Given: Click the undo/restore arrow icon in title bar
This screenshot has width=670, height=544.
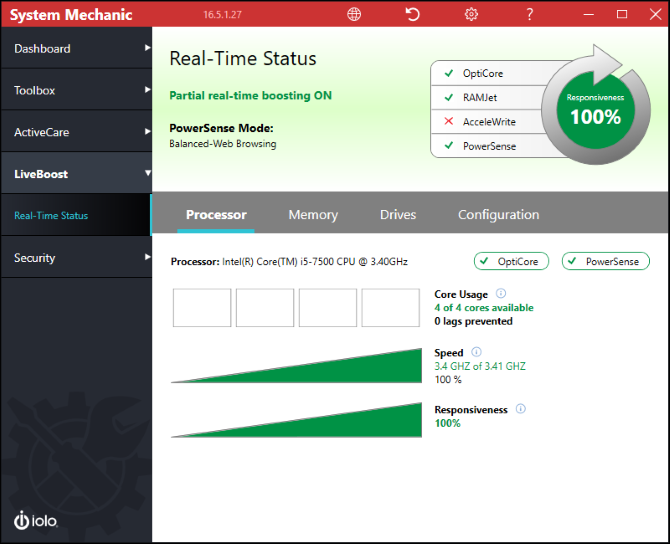Looking at the screenshot, I should (x=412, y=15).
